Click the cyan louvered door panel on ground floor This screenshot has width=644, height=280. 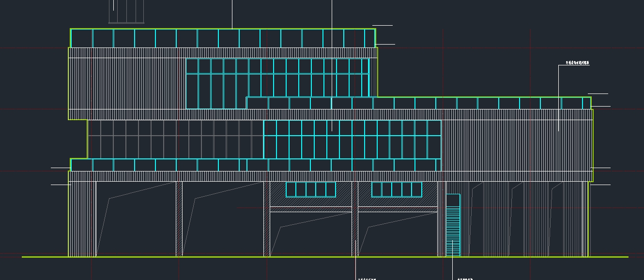click(453, 225)
